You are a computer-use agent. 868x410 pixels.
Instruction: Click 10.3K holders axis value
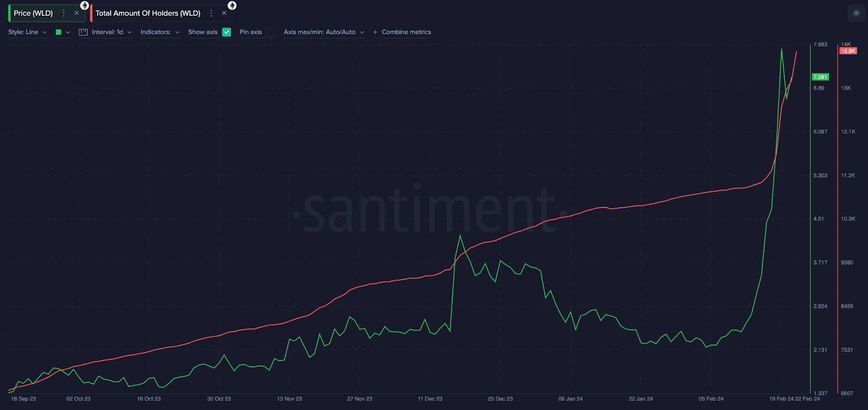[848, 219]
